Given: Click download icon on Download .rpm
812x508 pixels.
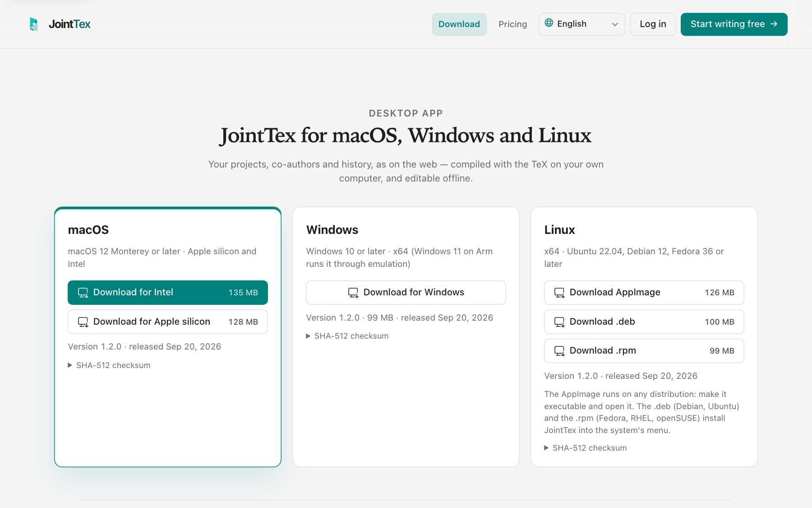Looking at the screenshot, I should click(559, 351).
